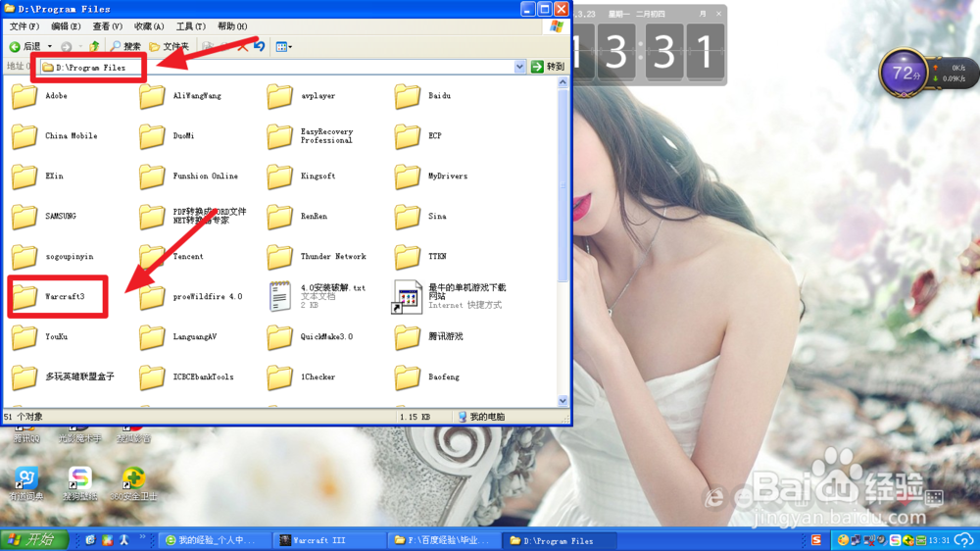Select the ICBCEbankTools folder

click(187, 376)
